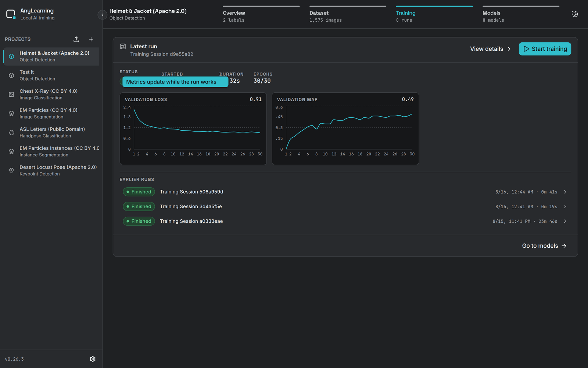Click the EM Particles segmentation layers icon

point(11,113)
